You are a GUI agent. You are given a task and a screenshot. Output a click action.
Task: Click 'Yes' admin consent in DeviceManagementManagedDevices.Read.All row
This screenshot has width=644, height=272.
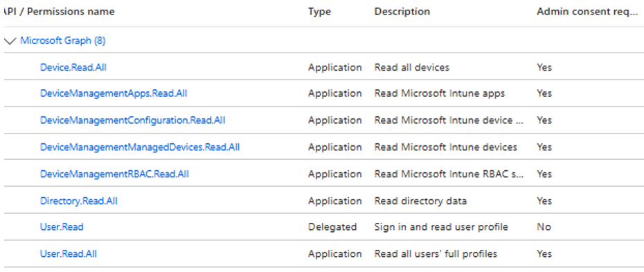pyautogui.click(x=544, y=147)
